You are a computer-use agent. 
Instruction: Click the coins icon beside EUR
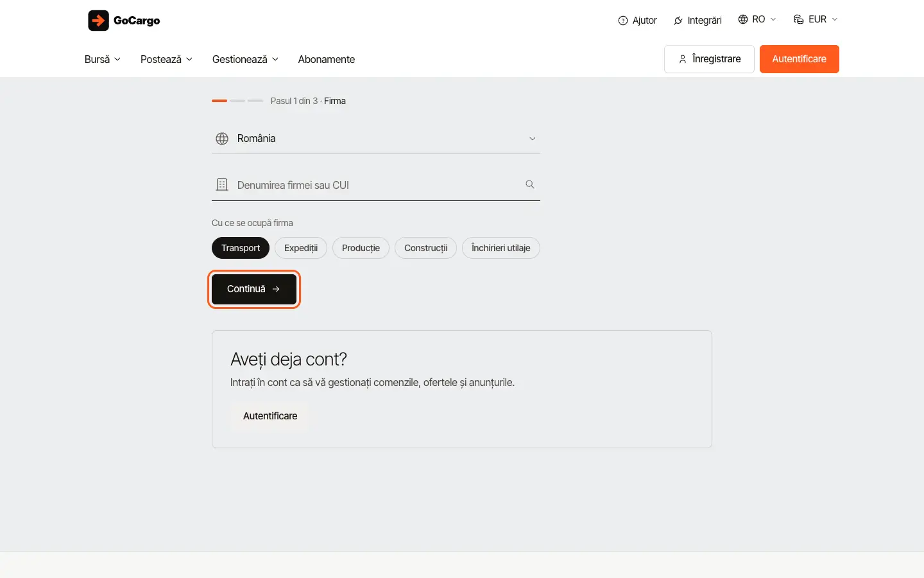pyautogui.click(x=799, y=19)
